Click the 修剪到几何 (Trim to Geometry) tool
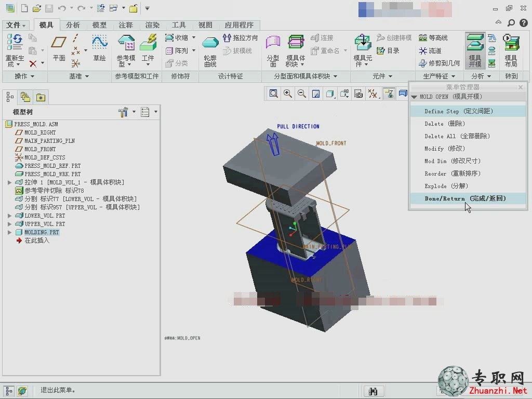Screen dimensions: 532x399 click(439, 63)
